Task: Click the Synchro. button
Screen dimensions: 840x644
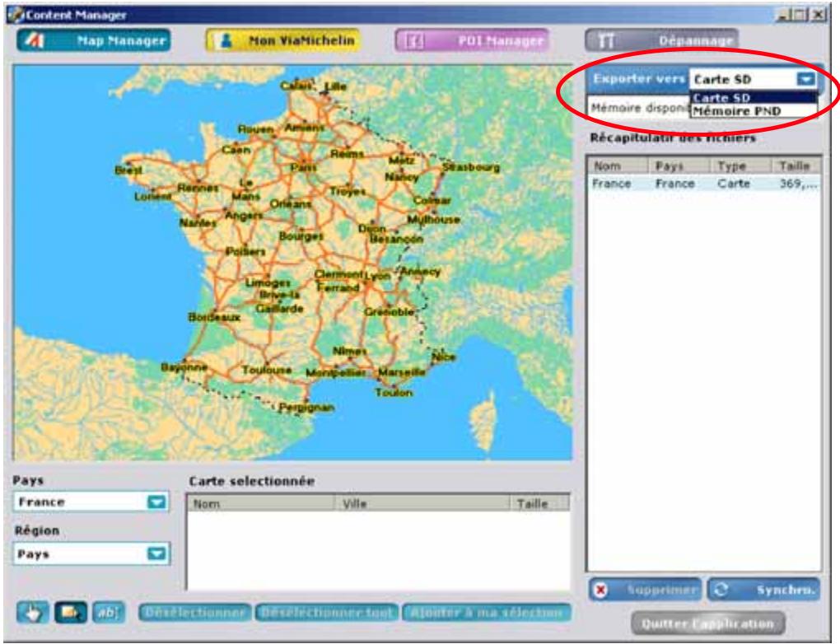Action: (764, 590)
